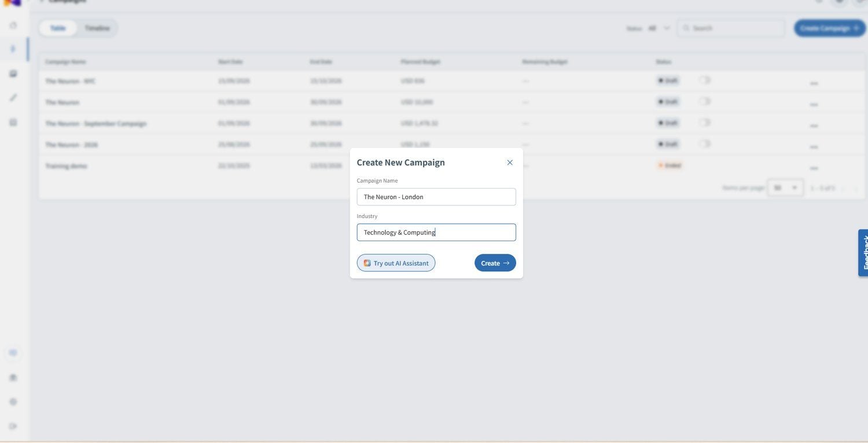Screen dimensions: 868x443
Task: Open the Status filter dropdown
Action: 659,28
